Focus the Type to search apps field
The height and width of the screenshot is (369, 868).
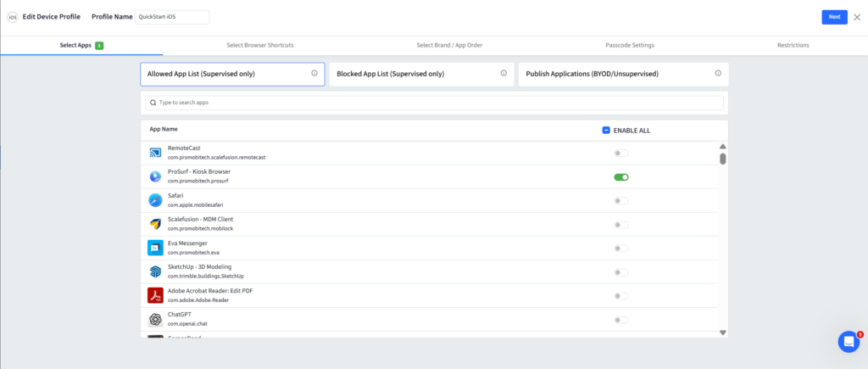click(434, 103)
